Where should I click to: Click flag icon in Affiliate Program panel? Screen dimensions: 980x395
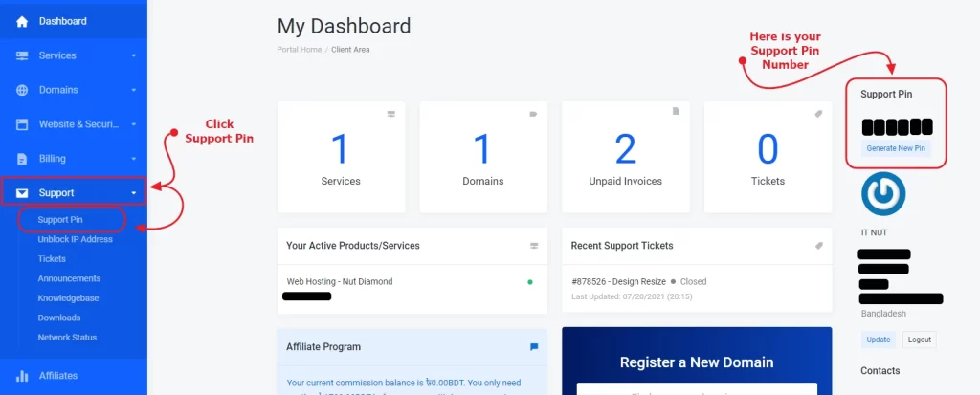[x=534, y=347]
